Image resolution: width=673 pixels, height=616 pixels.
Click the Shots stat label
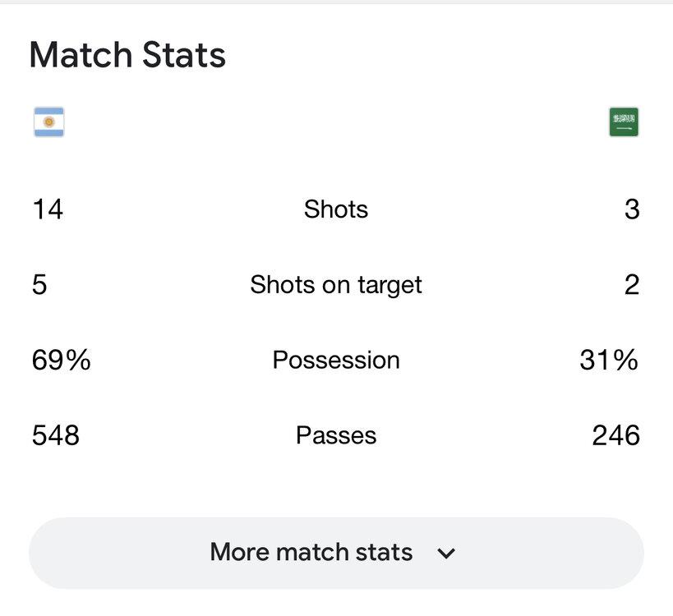336,209
